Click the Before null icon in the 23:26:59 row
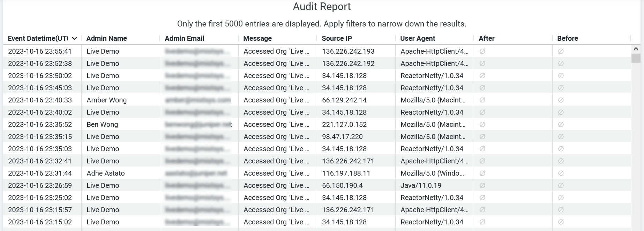The image size is (644, 231). [x=561, y=185]
